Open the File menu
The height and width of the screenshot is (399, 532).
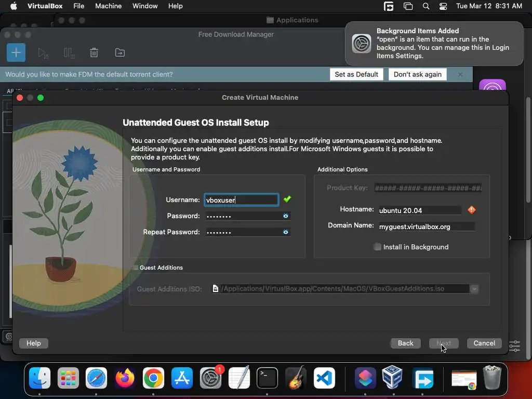pos(79,6)
